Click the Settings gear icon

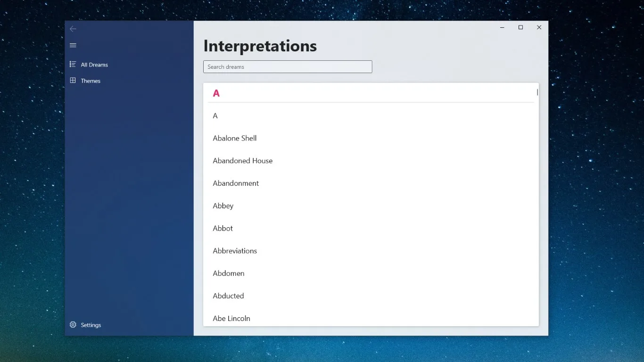73,325
